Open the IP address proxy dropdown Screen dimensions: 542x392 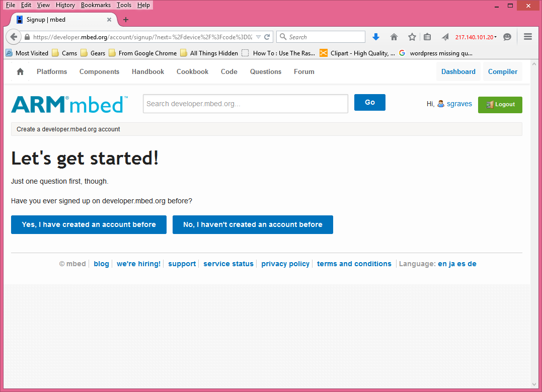475,37
